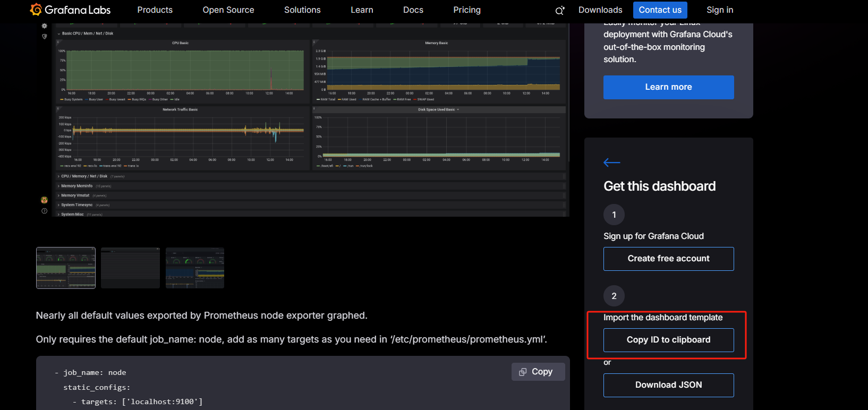Screen dimensions: 868x410
Task: Click the 'static_configs:' code line
Action: [97, 388]
